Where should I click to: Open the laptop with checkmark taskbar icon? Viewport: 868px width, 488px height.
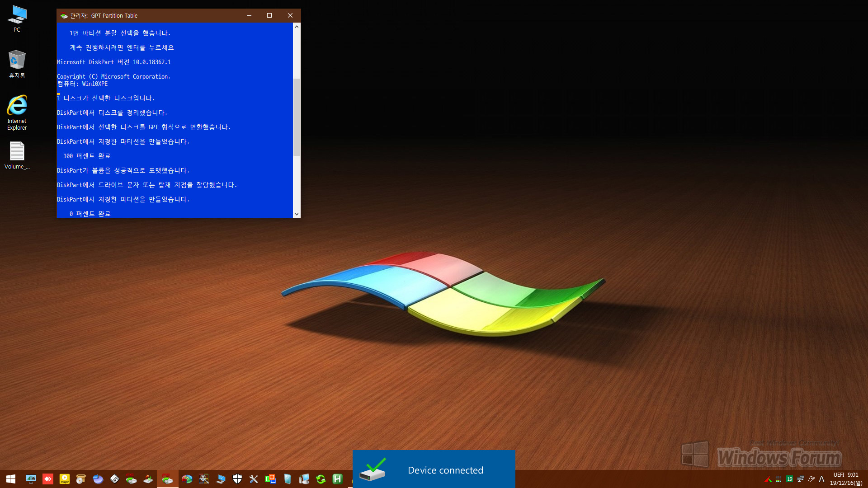click(221, 479)
